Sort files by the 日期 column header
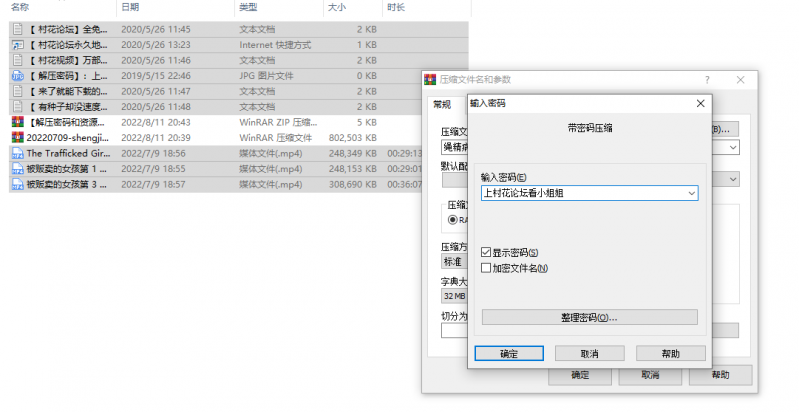The image size is (799, 412). (x=130, y=7)
